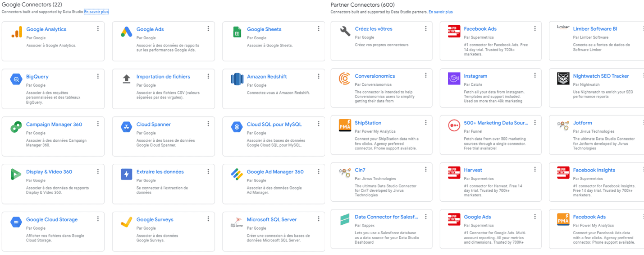Open the three-dot menu on BigQuery card
Image resolution: width=644 pixels, height=255 pixels.
tap(98, 76)
